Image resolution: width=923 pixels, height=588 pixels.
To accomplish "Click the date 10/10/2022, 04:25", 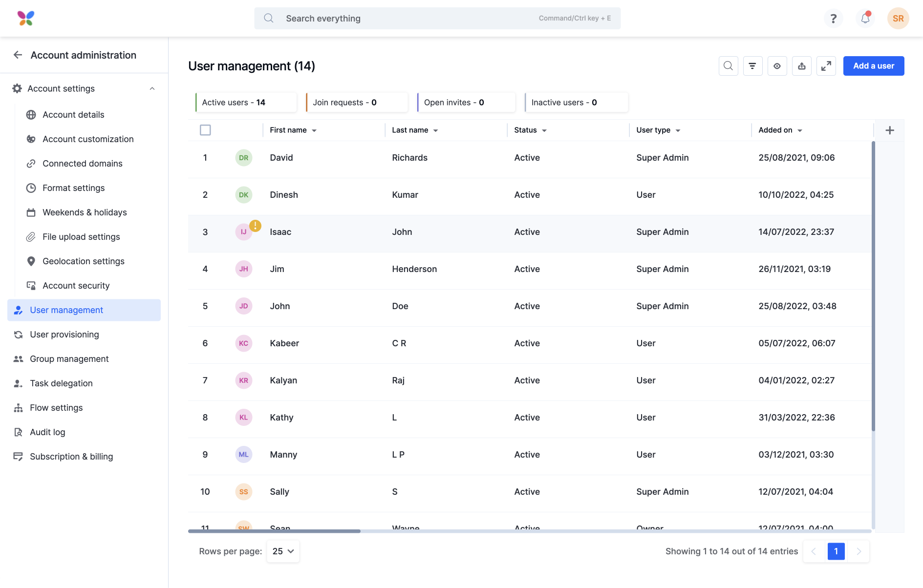I will [x=796, y=195].
